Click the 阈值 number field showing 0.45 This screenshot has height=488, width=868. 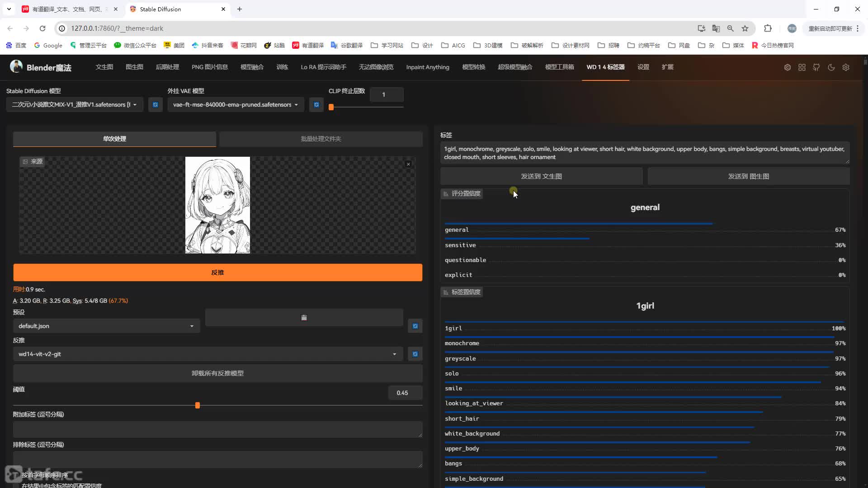(x=405, y=393)
